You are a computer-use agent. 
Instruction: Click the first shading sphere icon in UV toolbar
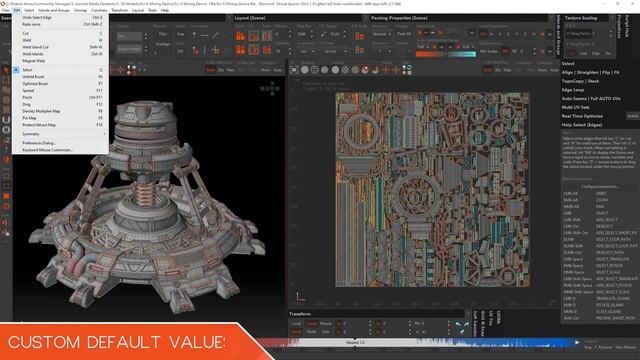[x=304, y=70]
